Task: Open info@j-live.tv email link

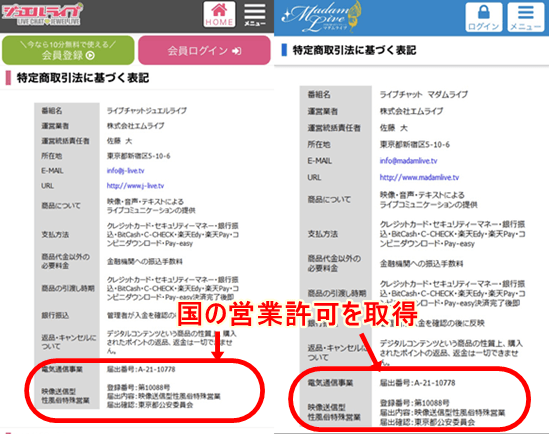Action: 125,171
